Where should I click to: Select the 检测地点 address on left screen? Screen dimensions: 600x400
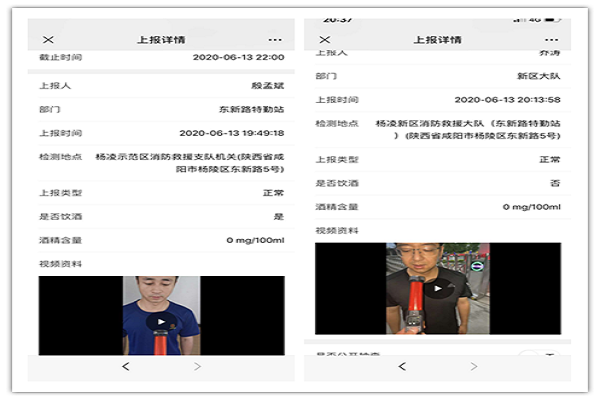click(189, 163)
